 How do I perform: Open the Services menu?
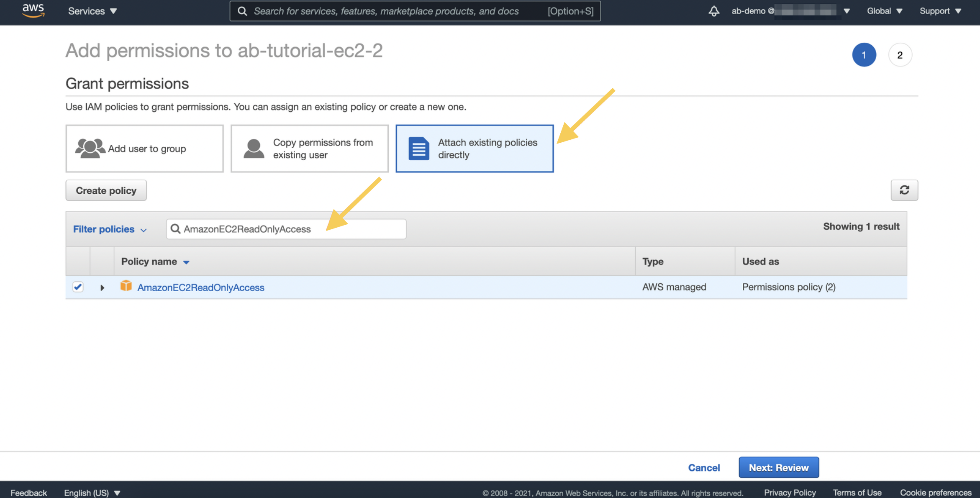(x=92, y=11)
